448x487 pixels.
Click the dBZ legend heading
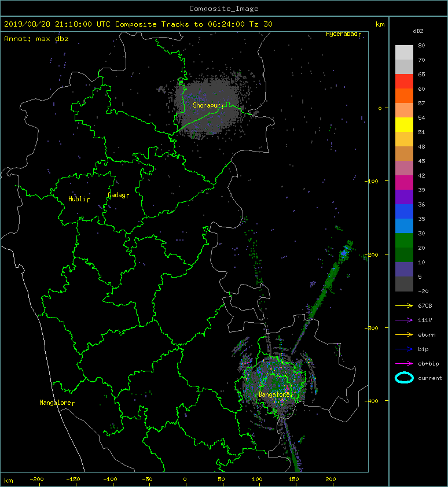click(418, 31)
